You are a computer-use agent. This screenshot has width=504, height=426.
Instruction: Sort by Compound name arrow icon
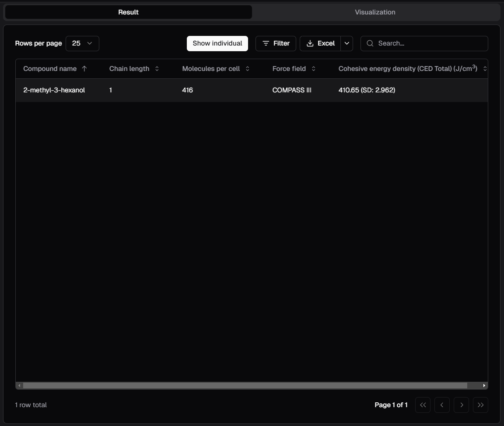click(x=84, y=69)
